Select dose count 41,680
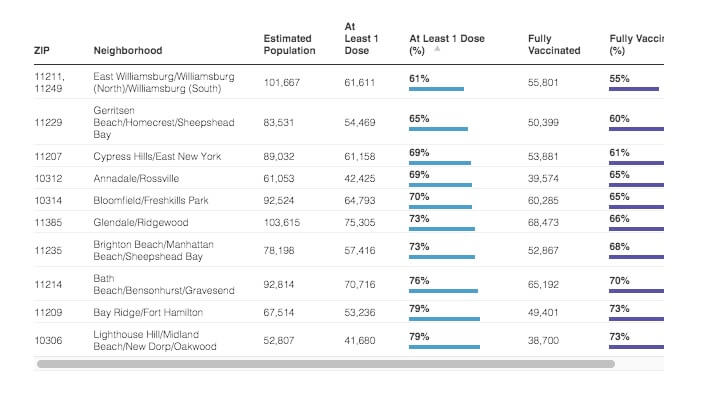 360,340
